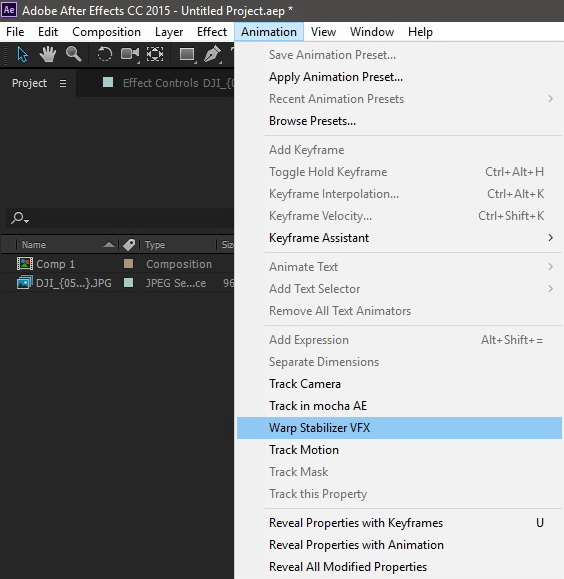Open the Edit menu

48,32
